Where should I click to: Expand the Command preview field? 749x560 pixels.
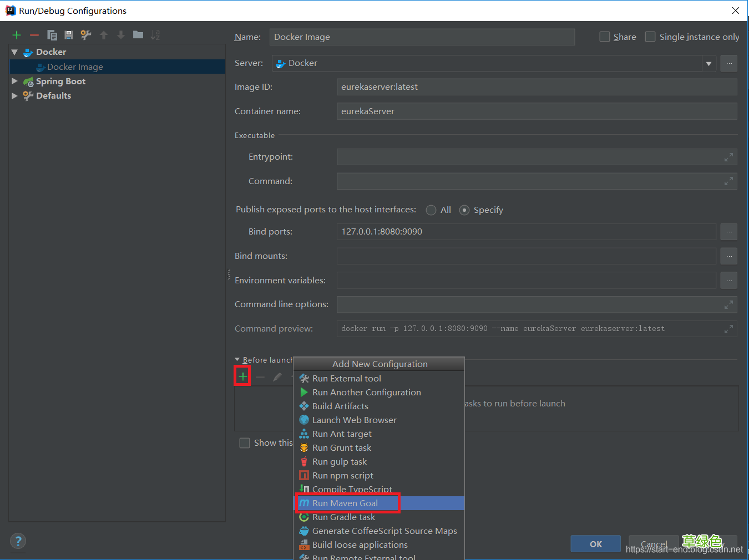pos(728,329)
